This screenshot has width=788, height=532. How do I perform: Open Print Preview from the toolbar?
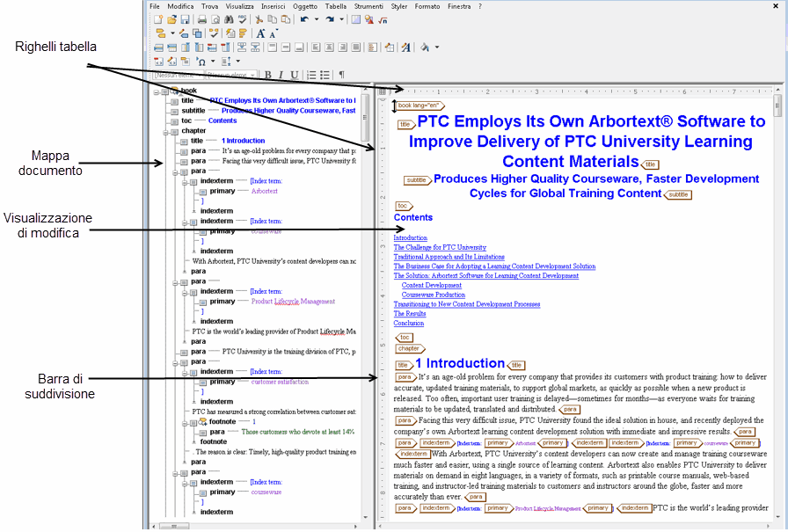(x=215, y=19)
